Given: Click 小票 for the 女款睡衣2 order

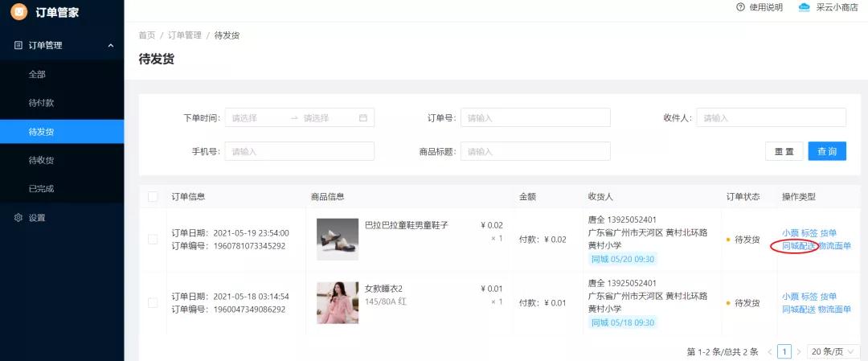Looking at the screenshot, I should [791, 296].
